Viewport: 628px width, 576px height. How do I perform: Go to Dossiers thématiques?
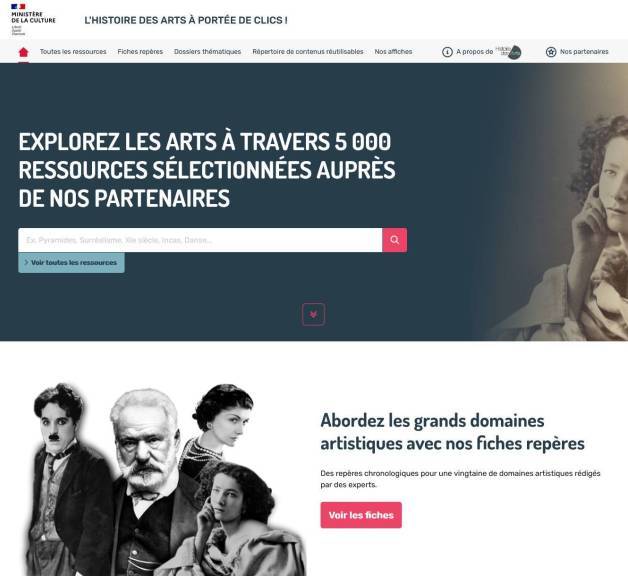(x=207, y=52)
